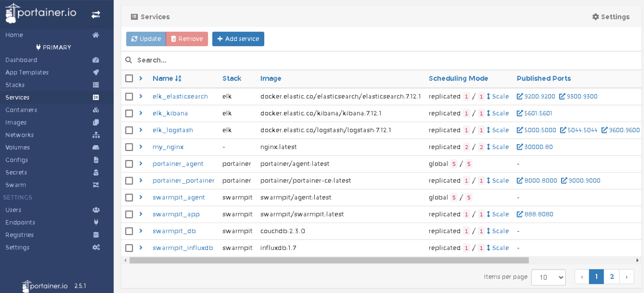Go to Volumes in the sidebar
This screenshot has height=293, width=644.
[18, 147]
